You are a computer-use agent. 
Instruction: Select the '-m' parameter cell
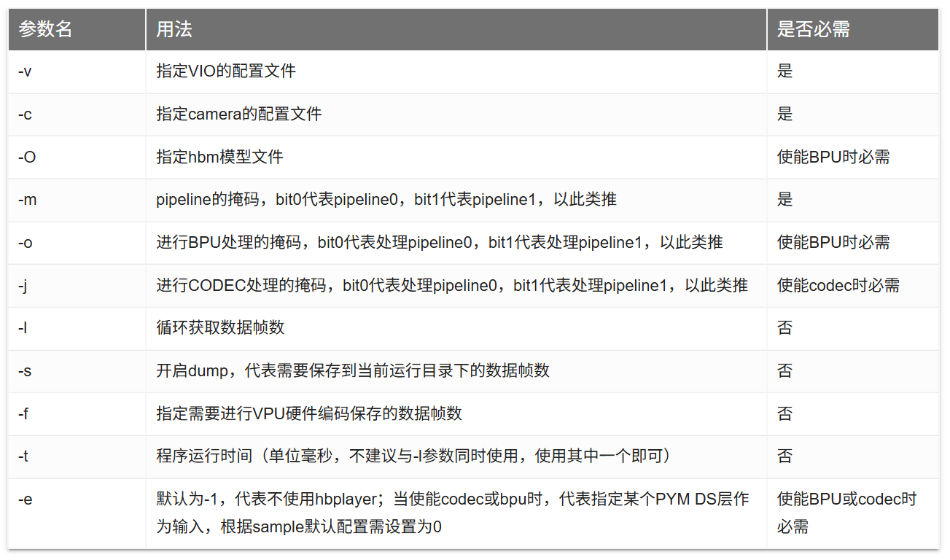point(77,200)
